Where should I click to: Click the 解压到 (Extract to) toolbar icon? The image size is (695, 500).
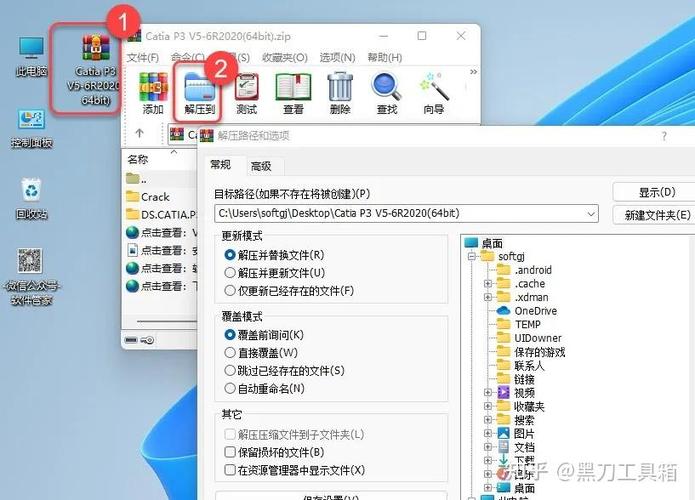[199, 94]
